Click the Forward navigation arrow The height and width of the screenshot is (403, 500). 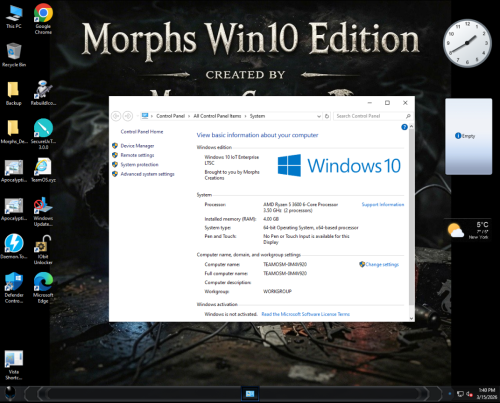pyautogui.click(x=128, y=116)
